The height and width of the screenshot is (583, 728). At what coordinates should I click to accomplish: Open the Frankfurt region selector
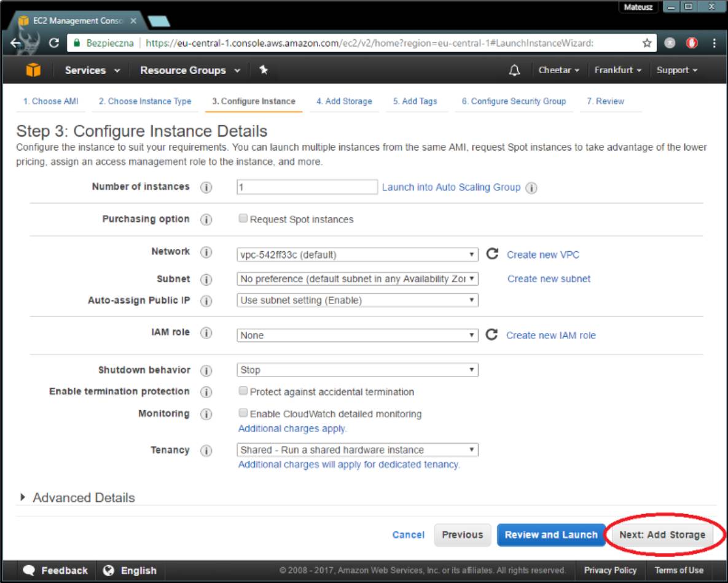point(617,70)
